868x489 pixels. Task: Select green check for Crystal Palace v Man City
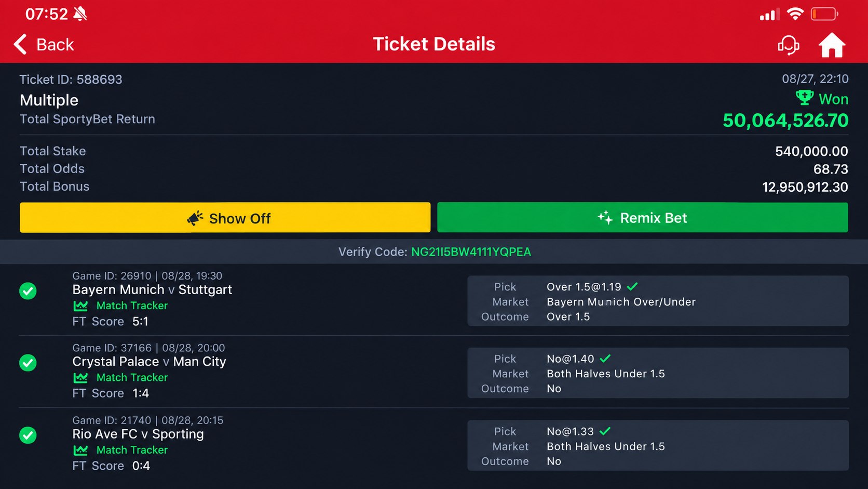[x=28, y=363]
